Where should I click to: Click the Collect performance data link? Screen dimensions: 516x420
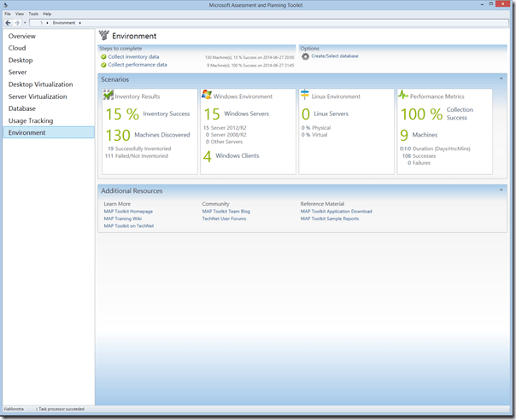tap(138, 64)
